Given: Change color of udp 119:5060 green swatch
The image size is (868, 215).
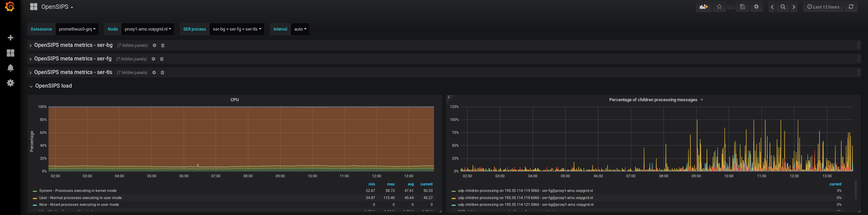Looking at the screenshot, I should click(x=454, y=191).
